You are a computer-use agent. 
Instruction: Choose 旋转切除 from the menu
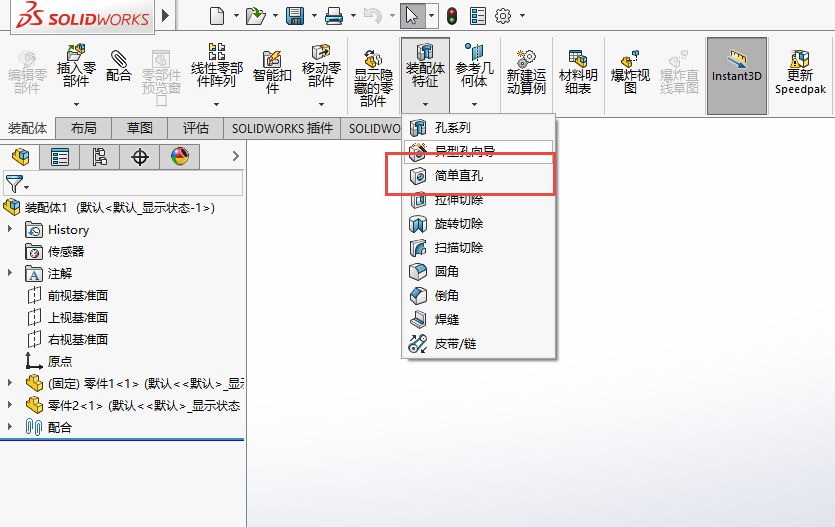click(x=479, y=224)
